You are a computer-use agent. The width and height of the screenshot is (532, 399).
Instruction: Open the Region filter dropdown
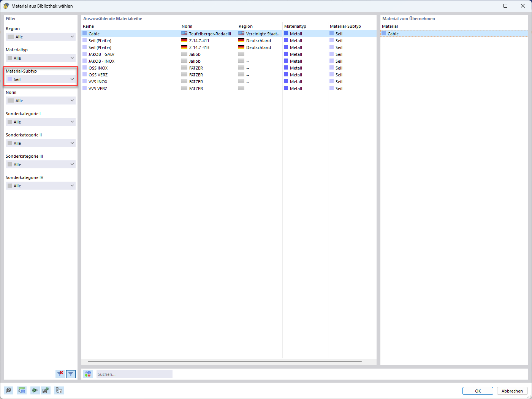pyautogui.click(x=41, y=37)
